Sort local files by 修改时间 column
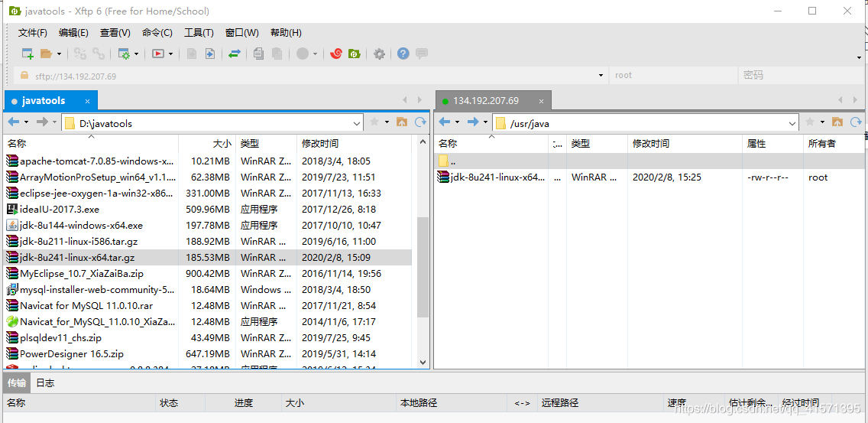The height and width of the screenshot is (423, 868). click(x=355, y=144)
